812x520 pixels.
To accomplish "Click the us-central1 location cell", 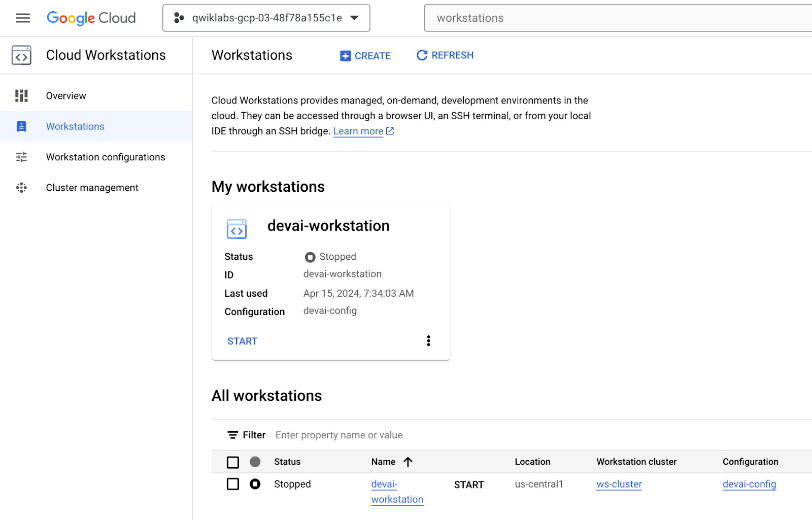I will [x=539, y=484].
